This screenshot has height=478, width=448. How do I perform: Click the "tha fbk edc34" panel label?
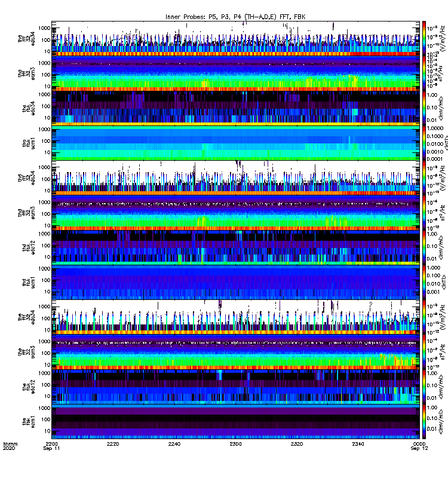(29, 109)
